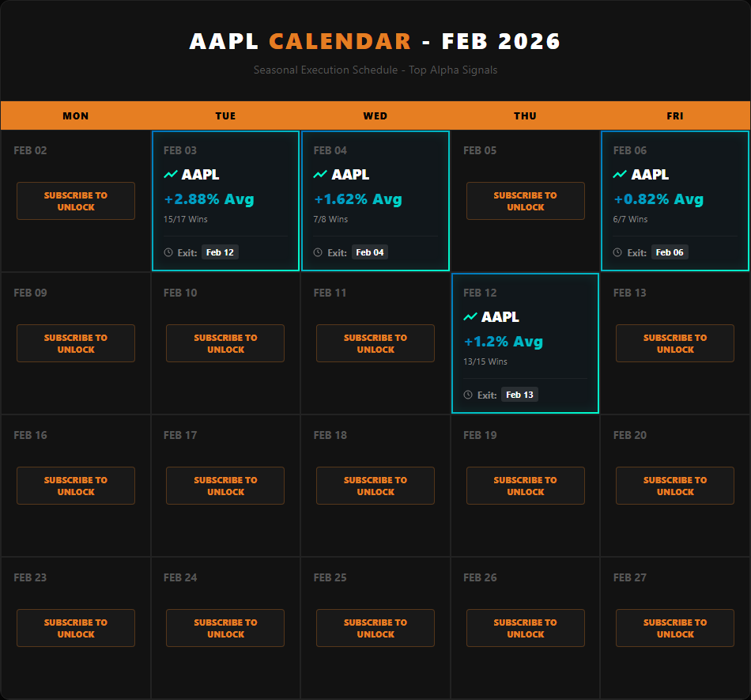
Task: Click the Feb 04 exit date badge
Action: click(370, 252)
